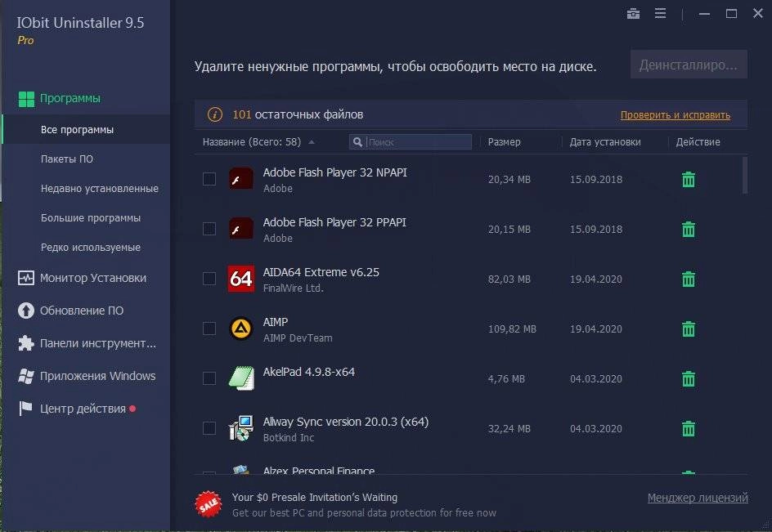Click the Allway Sync version 20.0.3 title

346,422
